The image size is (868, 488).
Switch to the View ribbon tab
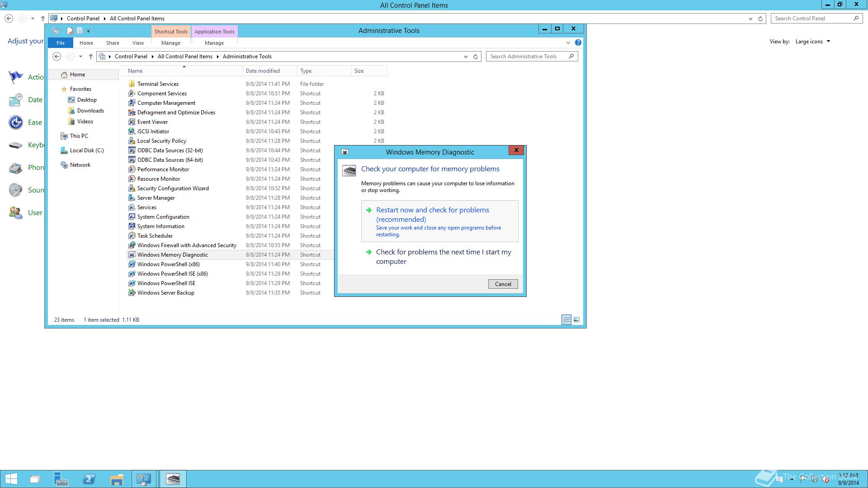[138, 43]
